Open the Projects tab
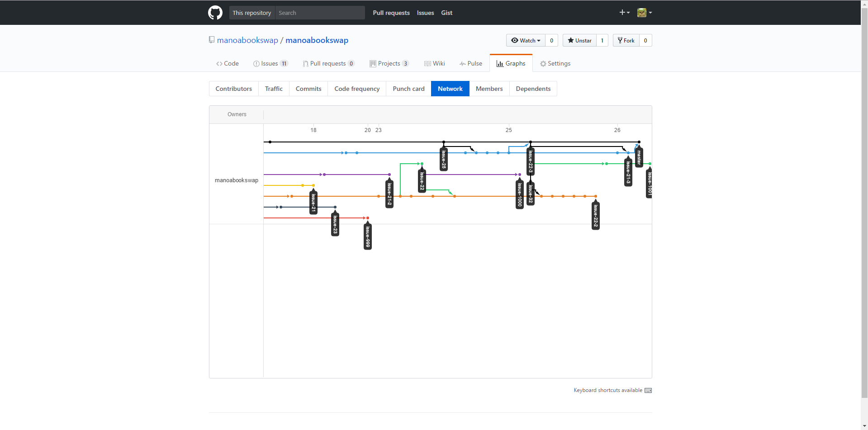 389,63
